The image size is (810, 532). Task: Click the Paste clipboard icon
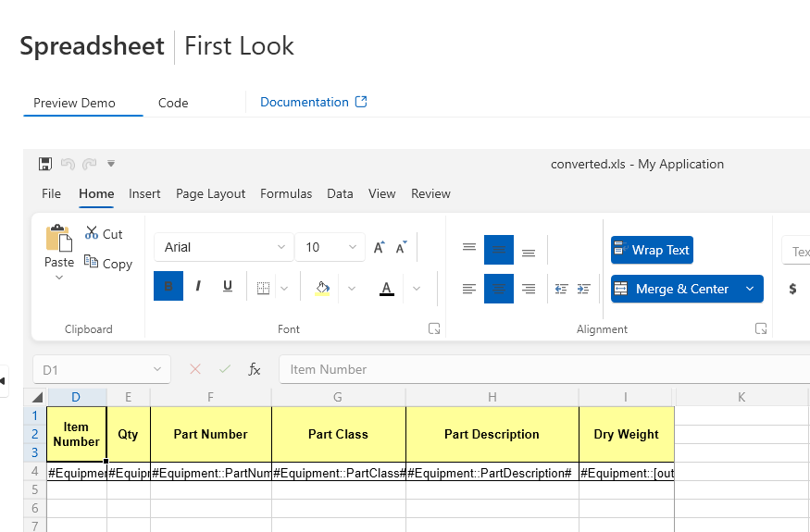tap(58, 239)
